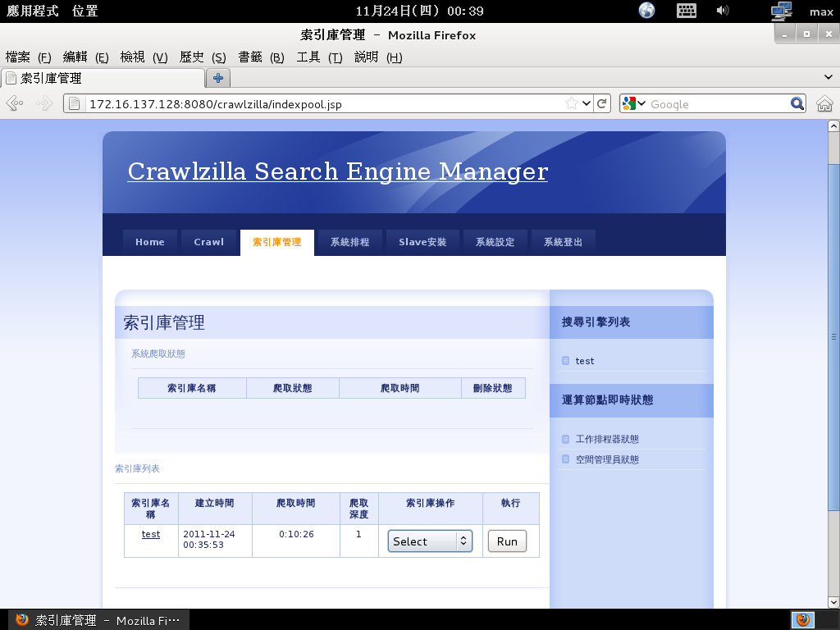Expand the URL history dropdown arrow
The width and height of the screenshot is (840, 630).
pos(587,103)
